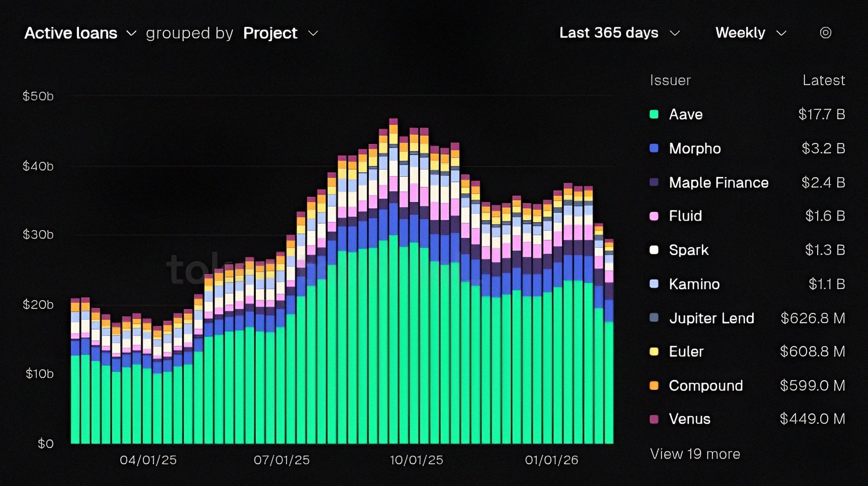Select the Aave legend label
The width and height of the screenshot is (868, 486).
click(x=685, y=114)
